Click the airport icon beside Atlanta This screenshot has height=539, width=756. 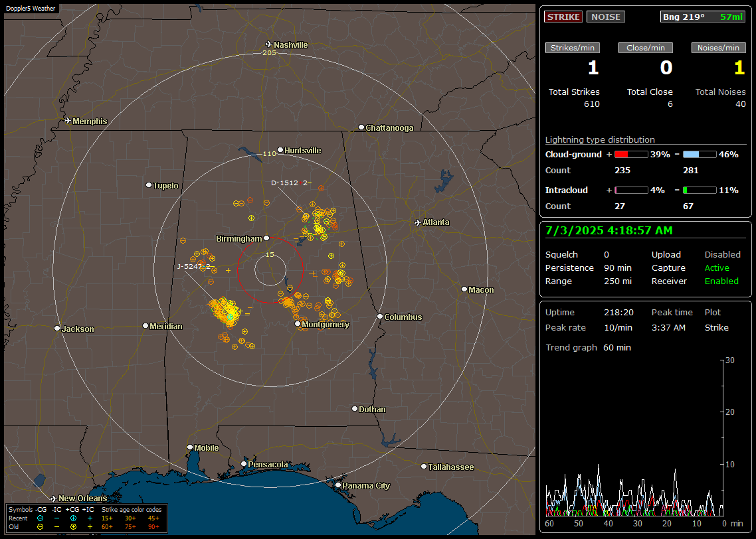click(x=418, y=222)
